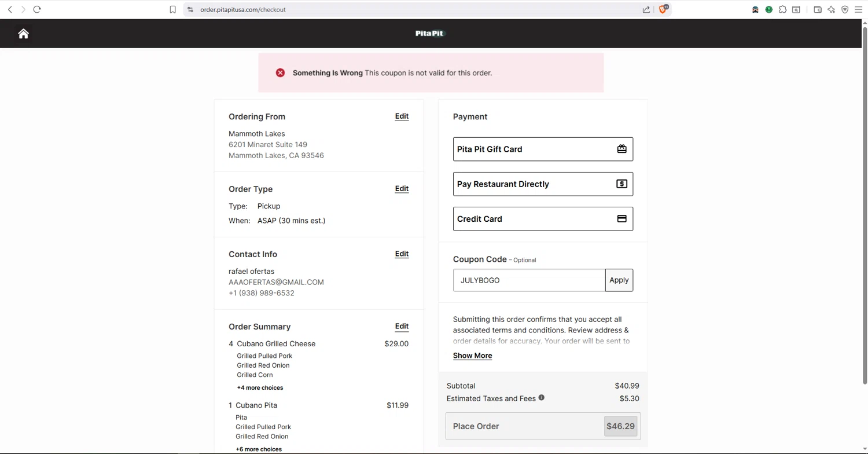Click the browser forward arrow
The height and width of the screenshot is (454, 868).
[x=23, y=9]
